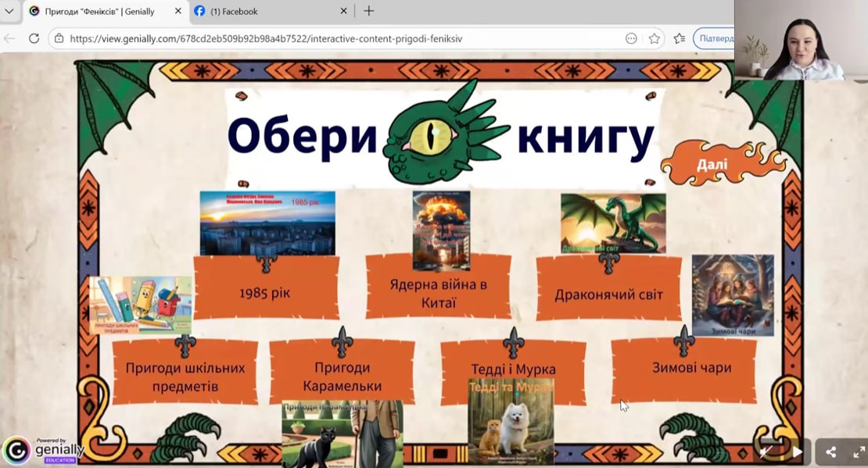Click the Genially logo badge
Viewport: 868px width, 468px height.
[16, 451]
